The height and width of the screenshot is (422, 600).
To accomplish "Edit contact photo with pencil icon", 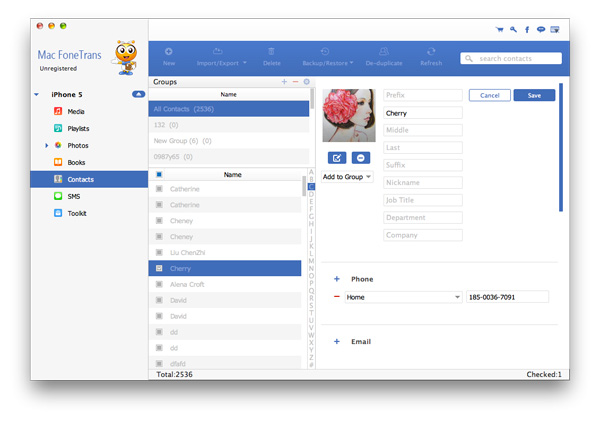I will (x=337, y=158).
